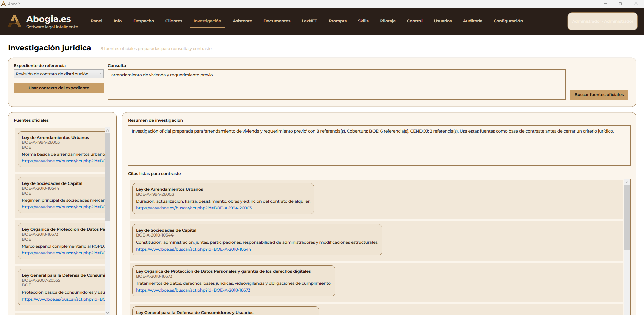Switch to the Asistente tab
Image resolution: width=644 pixels, height=315 pixels.
point(242,21)
